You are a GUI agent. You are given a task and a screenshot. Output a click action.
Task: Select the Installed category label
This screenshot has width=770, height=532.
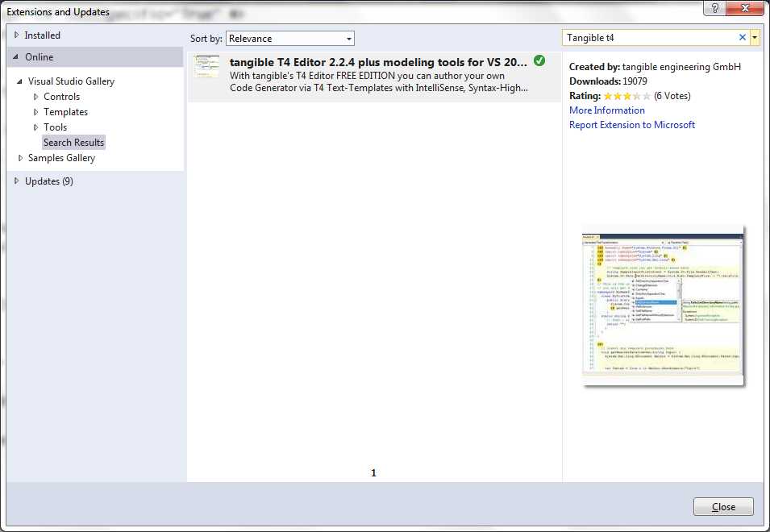tap(42, 35)
